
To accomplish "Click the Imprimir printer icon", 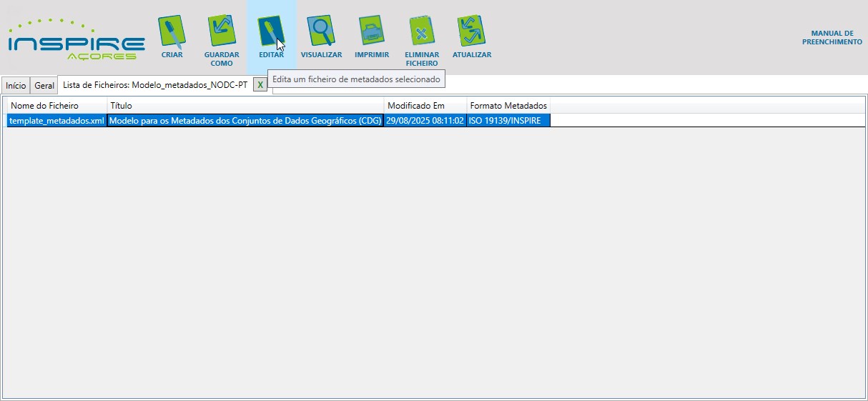I will (371, 32).
